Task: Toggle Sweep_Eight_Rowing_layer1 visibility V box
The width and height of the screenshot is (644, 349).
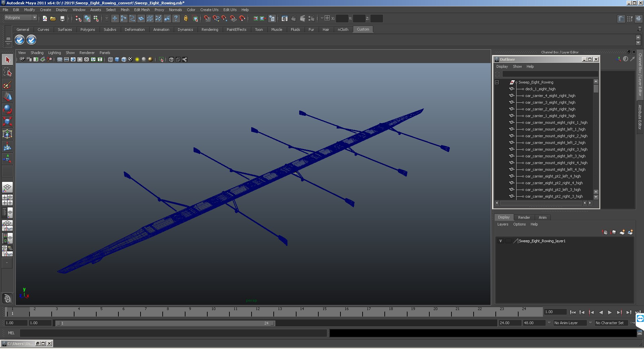Action: [x=500, y=241]
